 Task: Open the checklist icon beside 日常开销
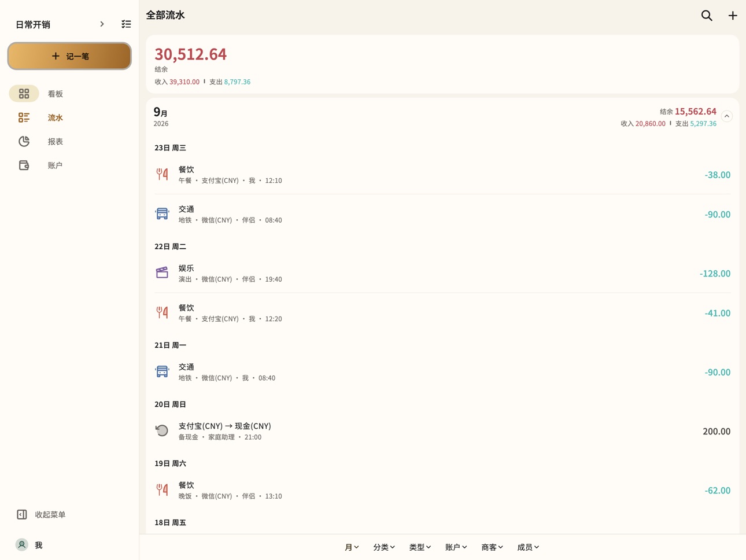click(126, 24)
